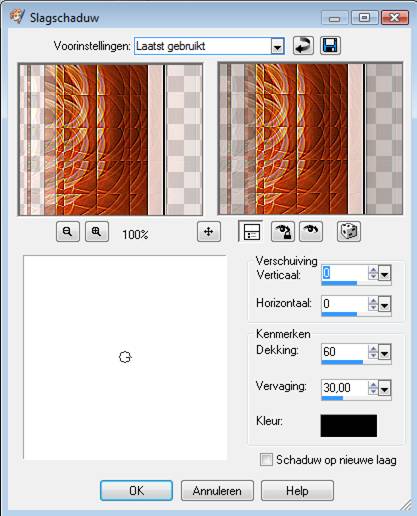Toggle the auto proof eye with lock
Screen dimensions: 417x516
tap(283, 231)
